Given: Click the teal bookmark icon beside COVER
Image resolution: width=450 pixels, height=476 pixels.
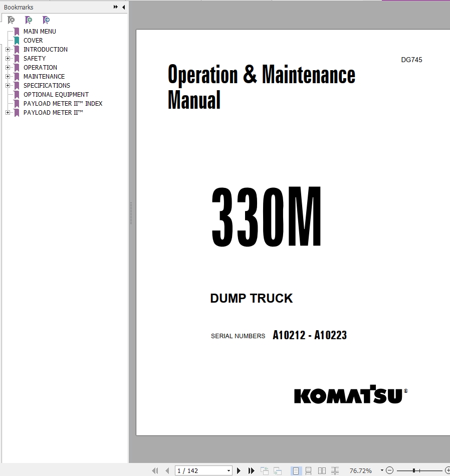Looking at the screenshot, I should pyautogui.click(x=17, y=41).
